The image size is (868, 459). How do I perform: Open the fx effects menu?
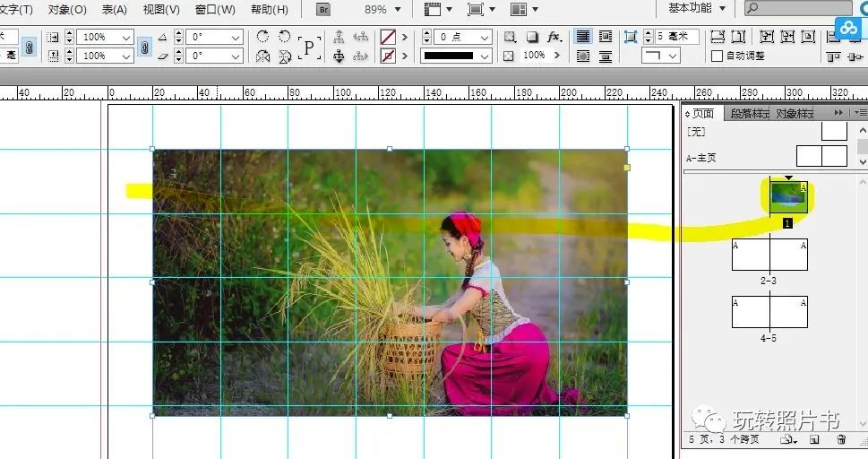click(554, 37)
